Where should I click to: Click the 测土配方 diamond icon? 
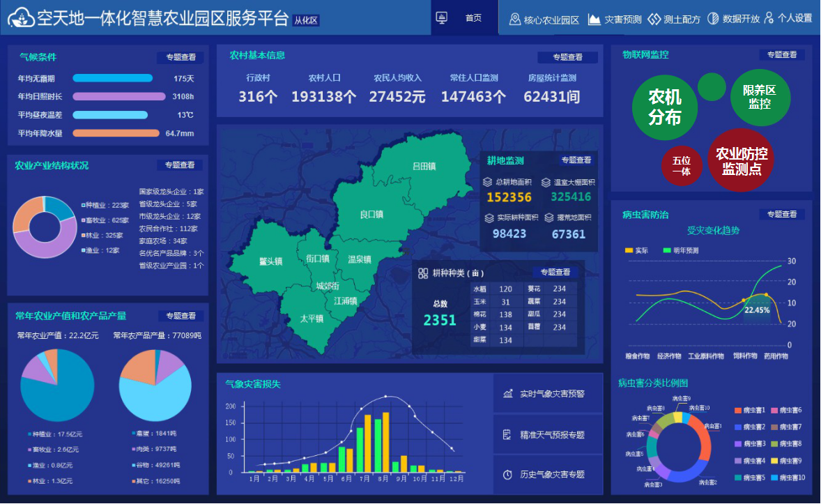pyautogui.click(x=654, y=19)
